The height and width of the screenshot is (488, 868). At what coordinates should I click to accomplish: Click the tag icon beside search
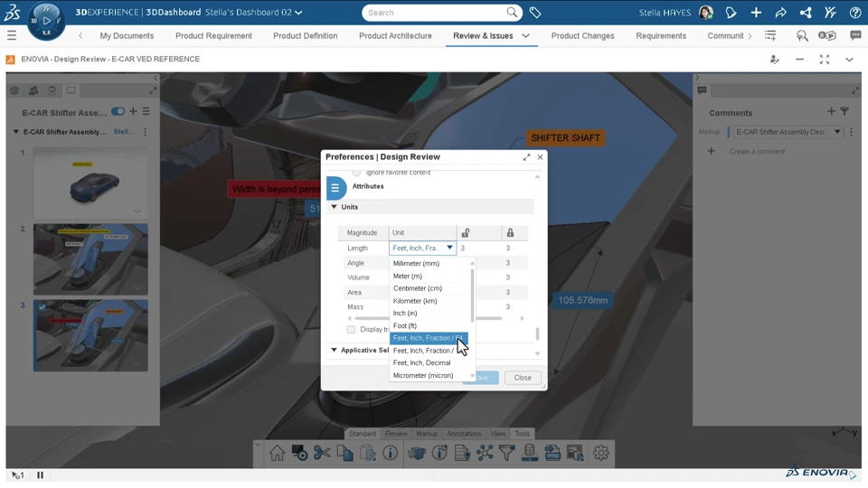pyautogui.click(x=534, y=12)
